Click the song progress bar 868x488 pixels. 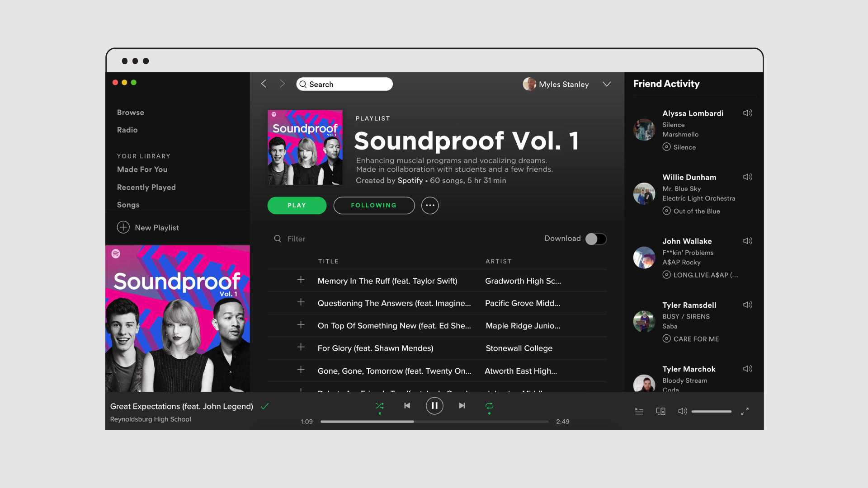(x=434, y=422)
